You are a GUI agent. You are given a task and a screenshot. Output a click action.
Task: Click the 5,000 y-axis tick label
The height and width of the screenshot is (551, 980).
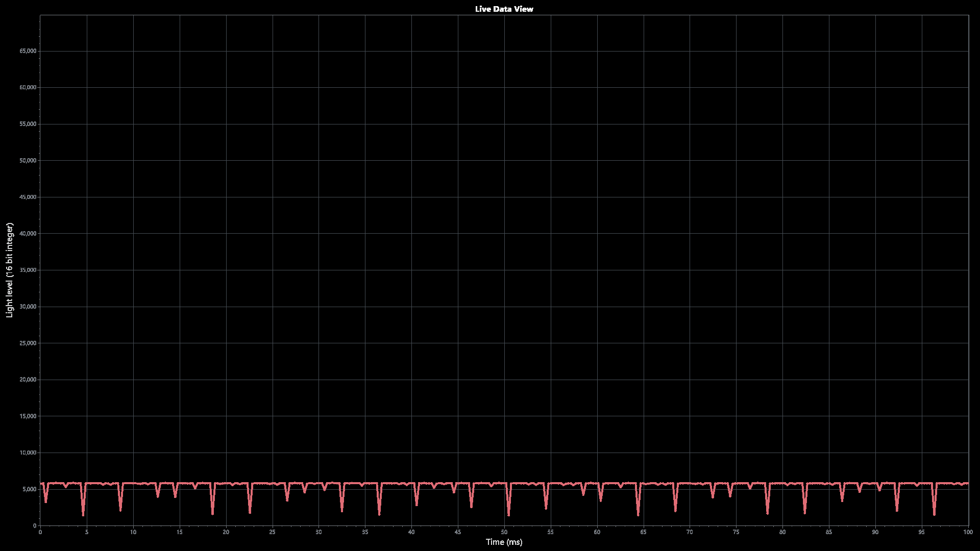29,489
